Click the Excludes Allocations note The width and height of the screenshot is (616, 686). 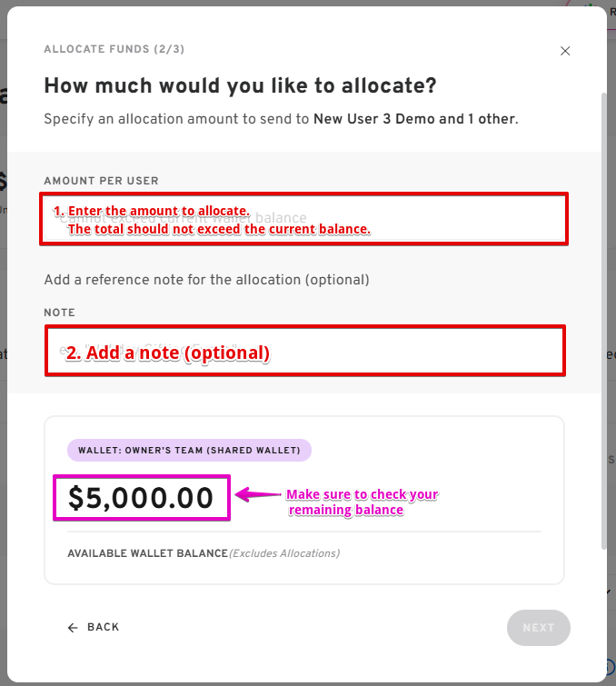tap(284, 553)
